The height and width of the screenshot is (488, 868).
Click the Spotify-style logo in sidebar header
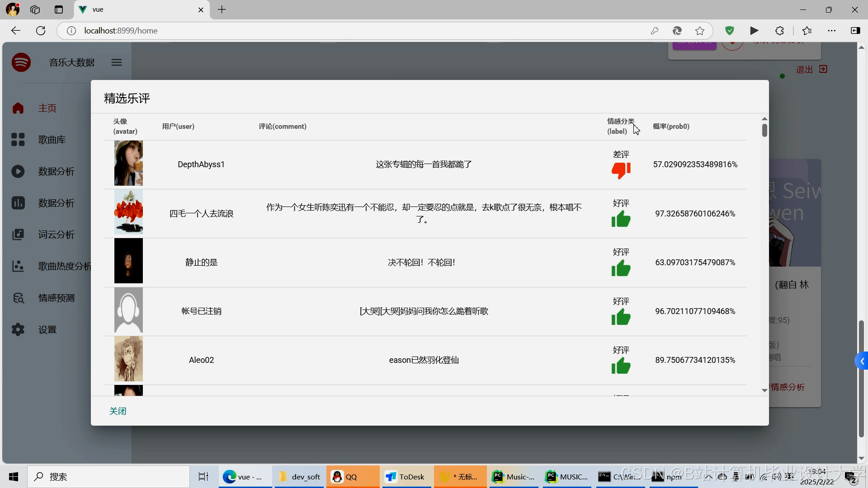coord(21,62)
